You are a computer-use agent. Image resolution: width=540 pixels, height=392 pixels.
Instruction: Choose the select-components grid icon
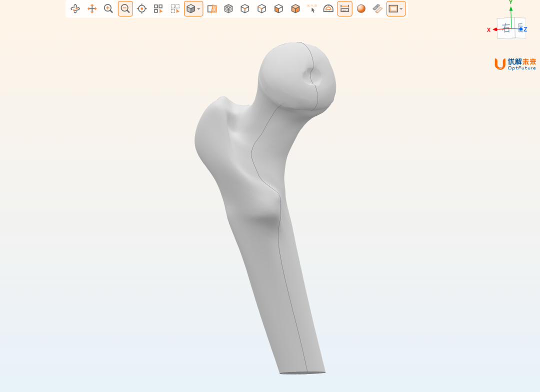click(158, 8)
